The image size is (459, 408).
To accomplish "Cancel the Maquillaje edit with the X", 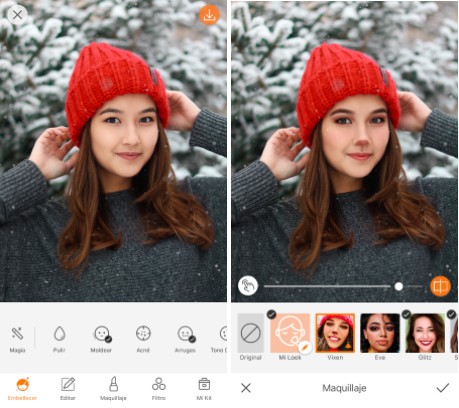I will pos(246,388).
